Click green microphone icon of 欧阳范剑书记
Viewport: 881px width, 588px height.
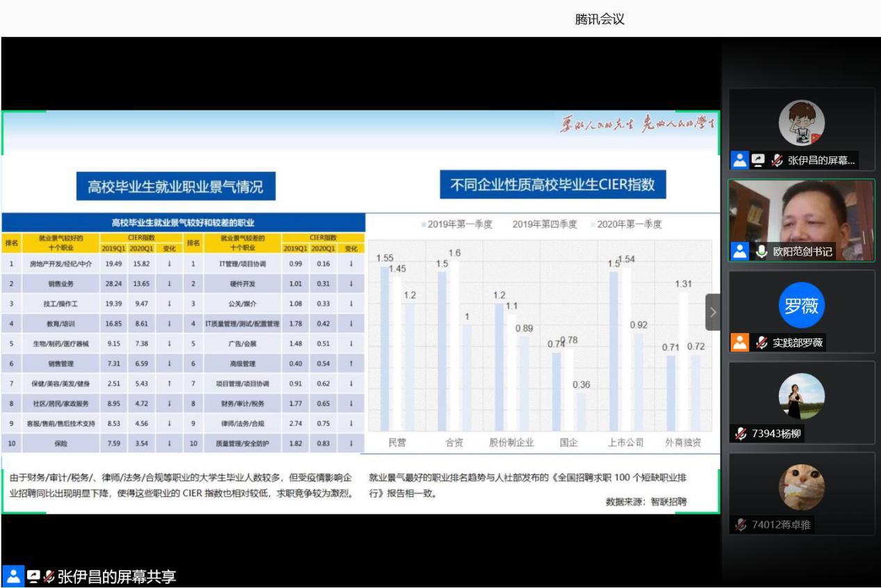pyautogui.click(x=761, y=252)
